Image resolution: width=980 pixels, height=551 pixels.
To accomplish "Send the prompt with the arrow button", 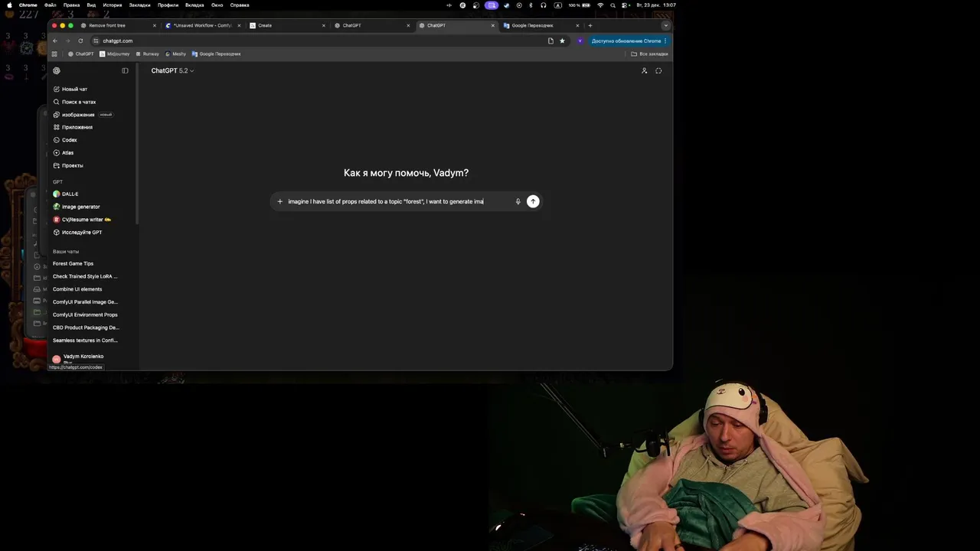I will (533, 201).
